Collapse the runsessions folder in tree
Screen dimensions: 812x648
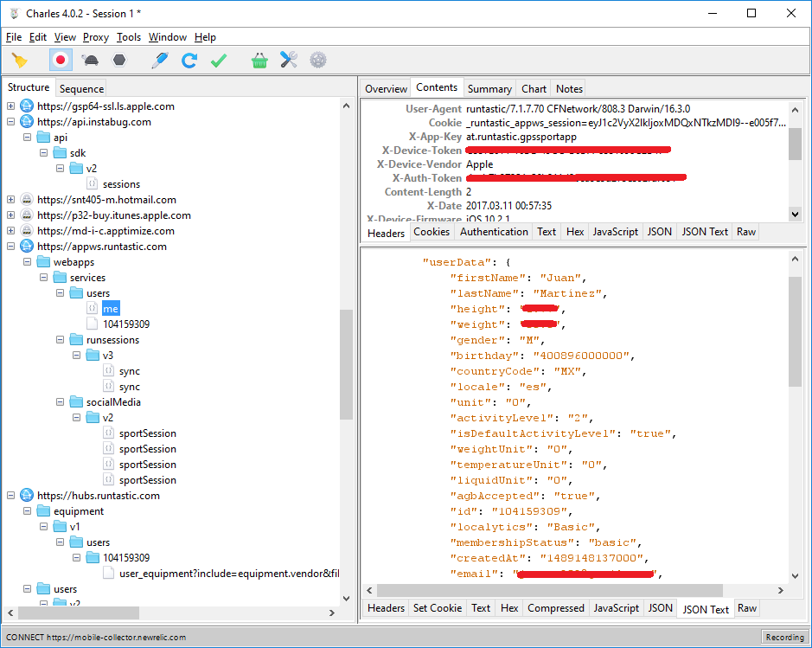click(60, 340)
